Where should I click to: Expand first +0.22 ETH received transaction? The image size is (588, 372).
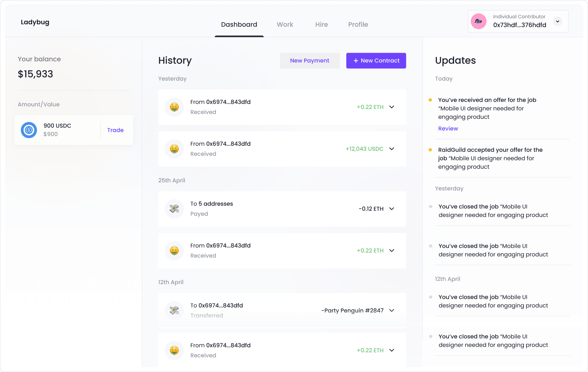click(392, 107)
